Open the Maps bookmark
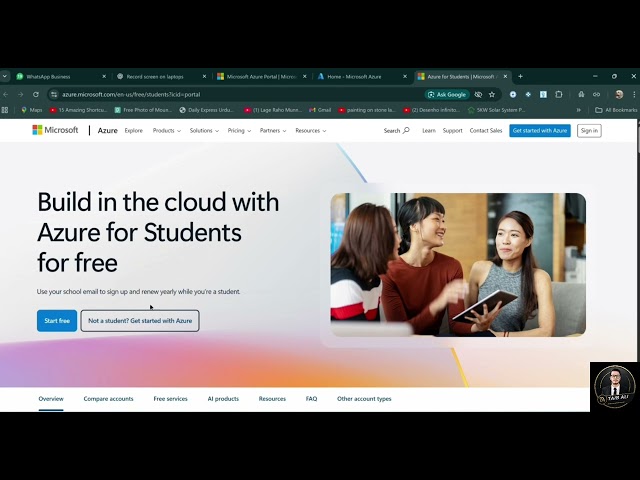 32,110
